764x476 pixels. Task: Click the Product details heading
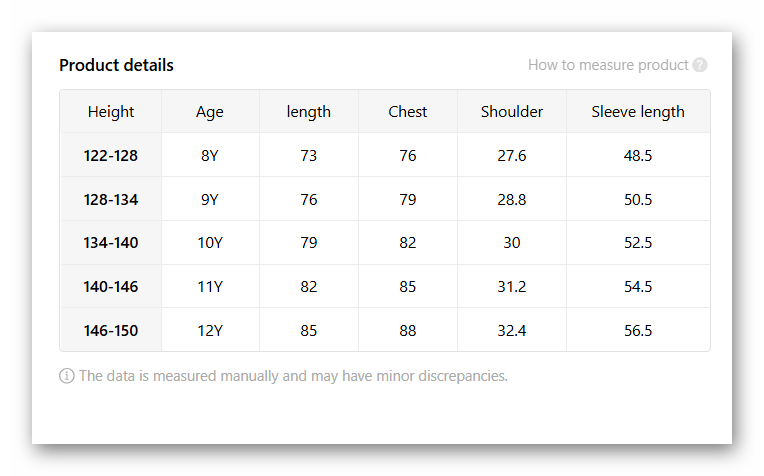(x=116, y=65)
